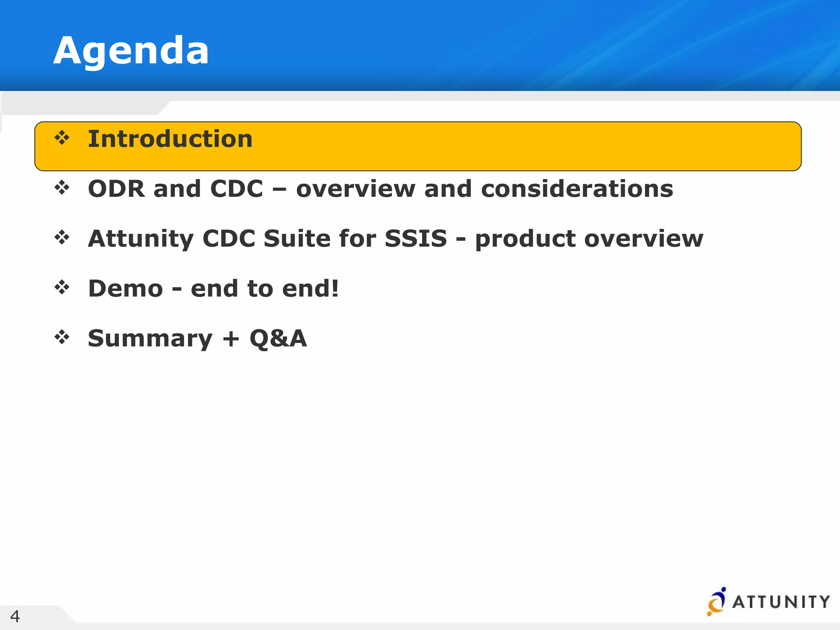This screenshot has height=630, width=840.
Task: Click the Agenda slide title
Action: click(x=131, y=51)
